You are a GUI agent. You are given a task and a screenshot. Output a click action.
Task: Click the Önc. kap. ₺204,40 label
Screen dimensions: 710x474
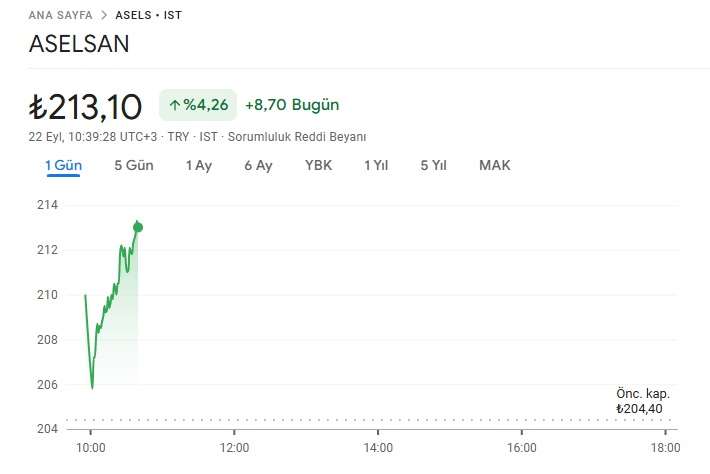coord(643,401)
